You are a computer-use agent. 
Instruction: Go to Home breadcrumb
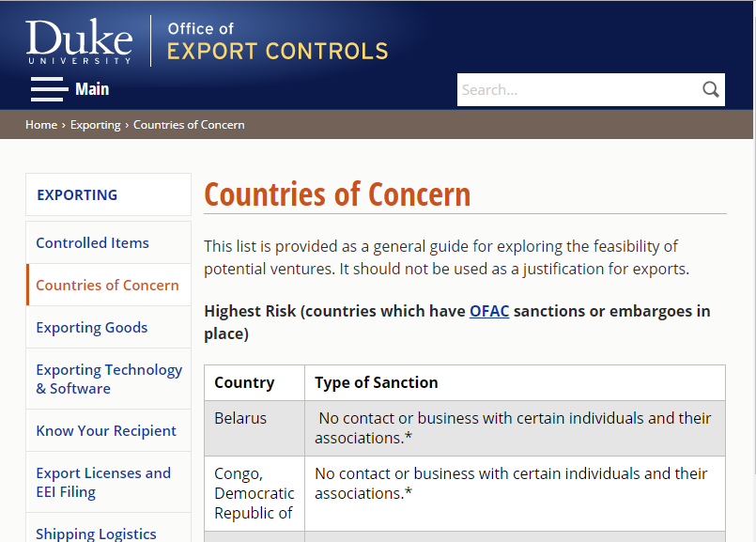point(41,125)
